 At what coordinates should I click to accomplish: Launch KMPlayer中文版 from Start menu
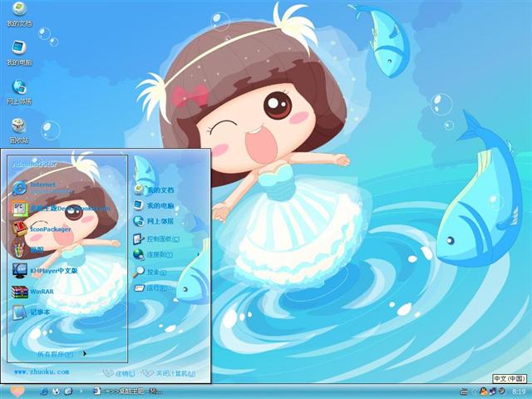45,270
